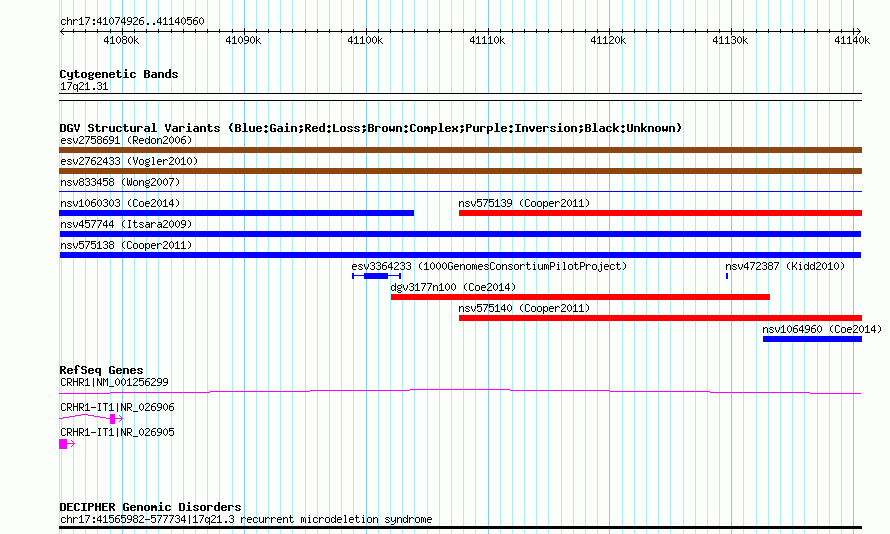Screen dimensions: 890x534
Task: Click label nsv472387 (Kidd2010)
Action: 785,266
